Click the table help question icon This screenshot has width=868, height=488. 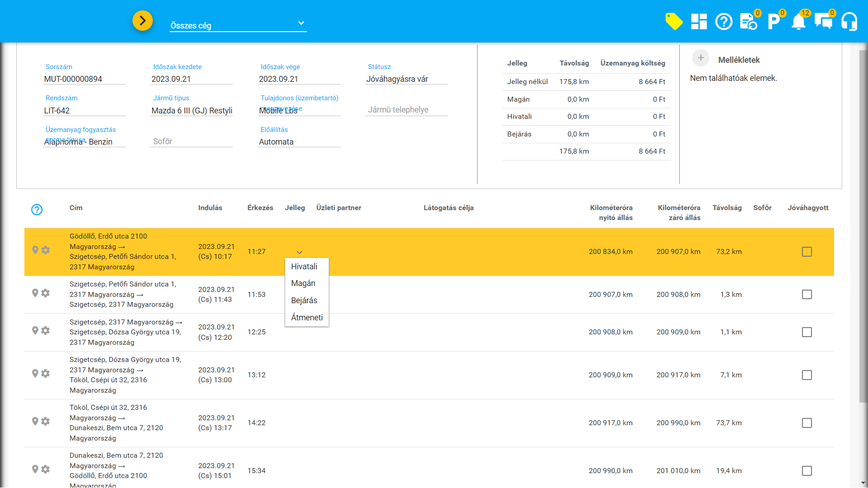tap(37, 210)
